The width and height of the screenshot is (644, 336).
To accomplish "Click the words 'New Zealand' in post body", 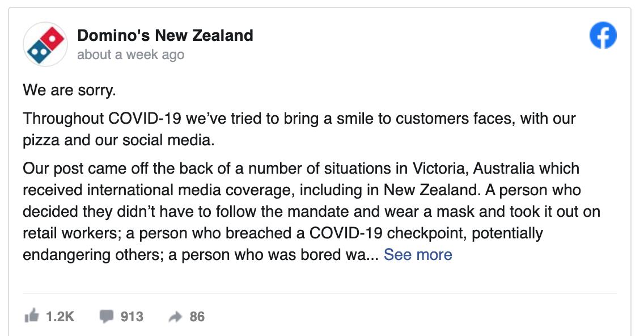I will (x=431, y=190).
